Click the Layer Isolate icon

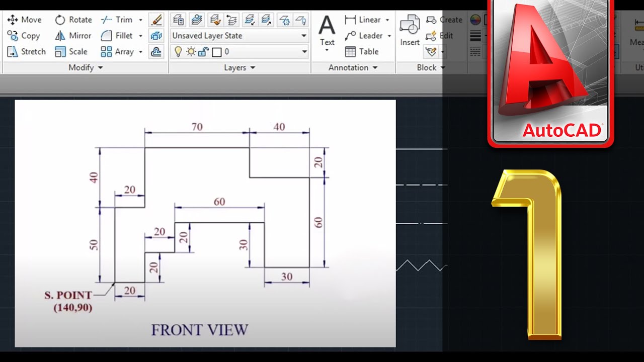pyautogui.click(x=249, y=20)
